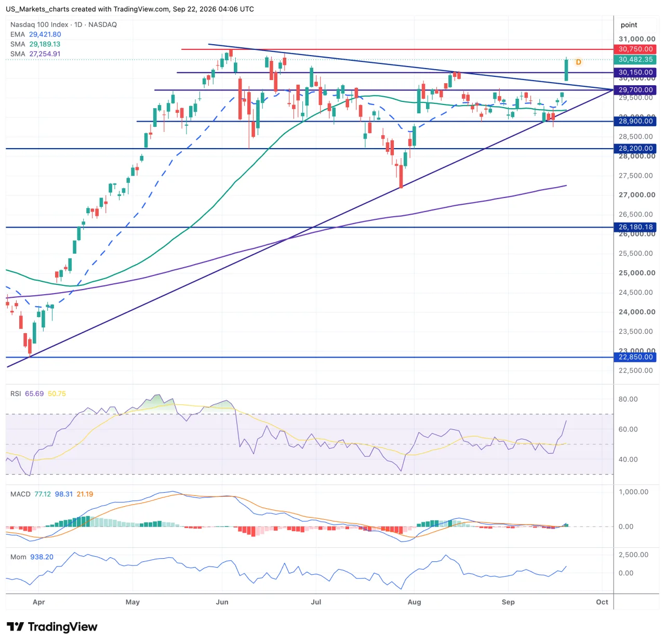Click the MACD indicator legend
The width and height of the screenshot is (665, 644).
[51, 494]
